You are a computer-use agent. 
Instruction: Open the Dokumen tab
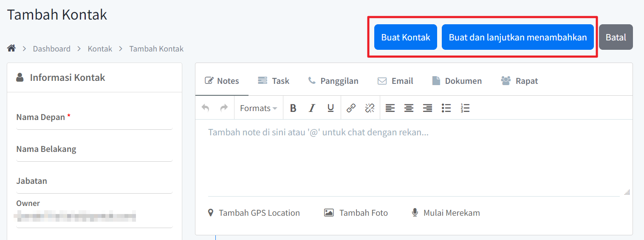click(x=457, y=81)
